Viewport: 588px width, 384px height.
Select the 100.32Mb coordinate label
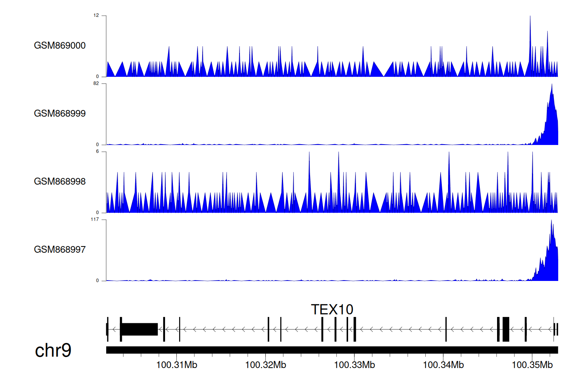265,365
